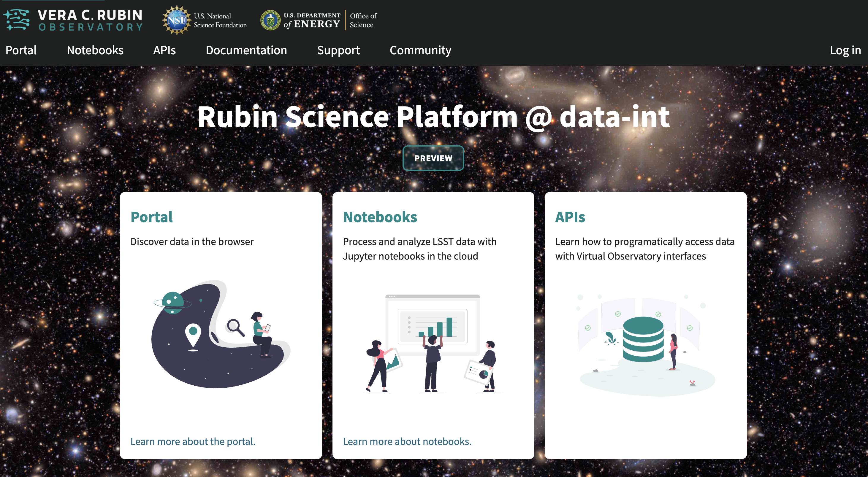
Task: Click the Log in link
Action: 845,50
